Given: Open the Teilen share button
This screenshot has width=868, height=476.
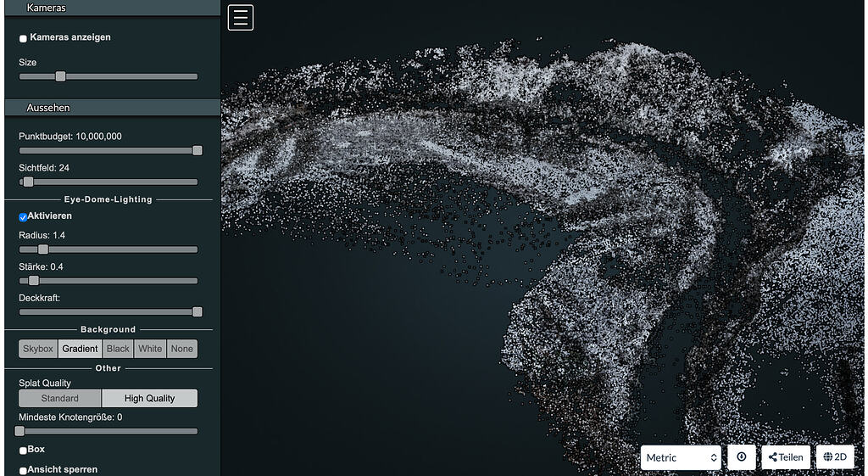Looking at the screenshot, I should click(786, 457).
